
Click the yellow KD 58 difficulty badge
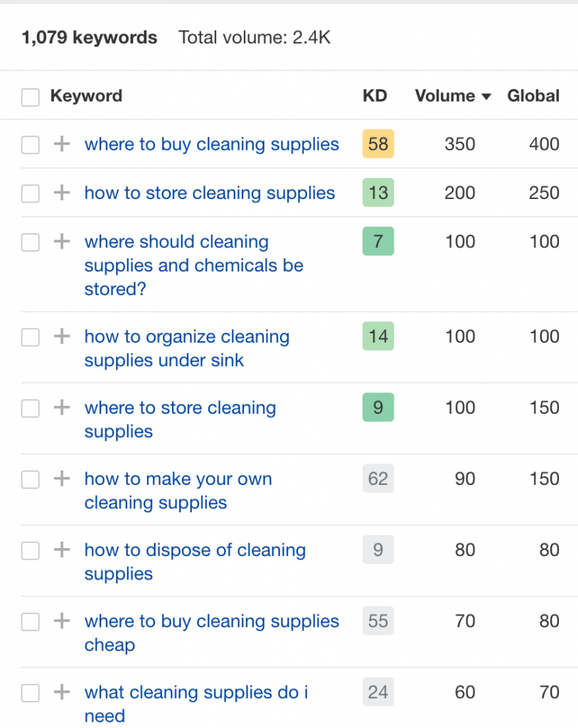click(378, 144)
